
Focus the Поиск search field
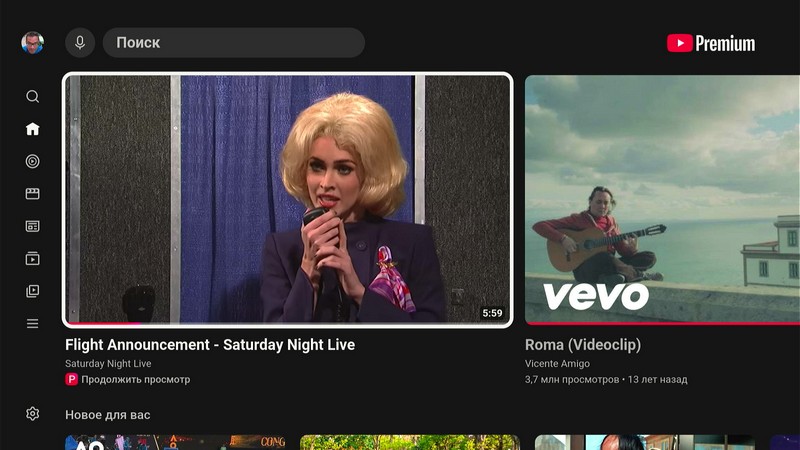[234, 42]
